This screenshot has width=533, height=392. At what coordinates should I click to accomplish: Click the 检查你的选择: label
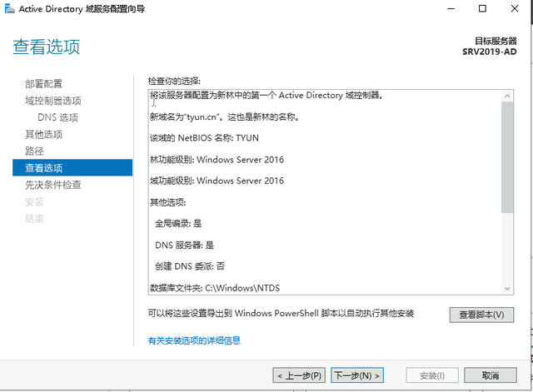(x=174, y=81)
